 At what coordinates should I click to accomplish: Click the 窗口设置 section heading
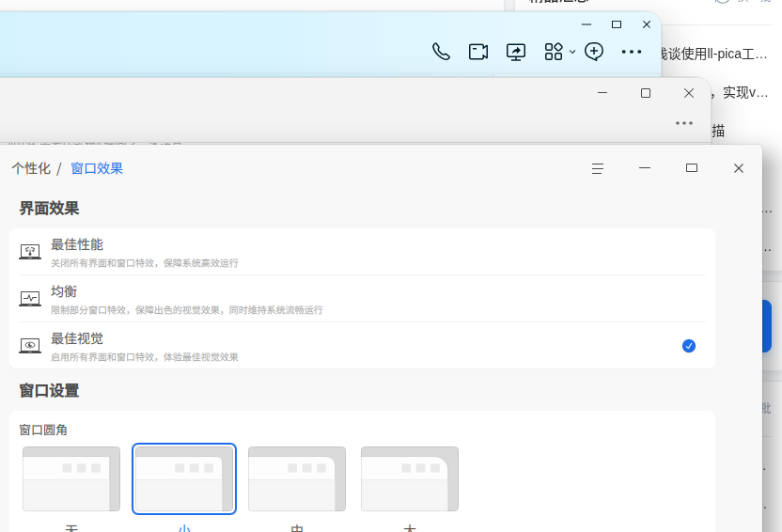(x=49, y=391)
